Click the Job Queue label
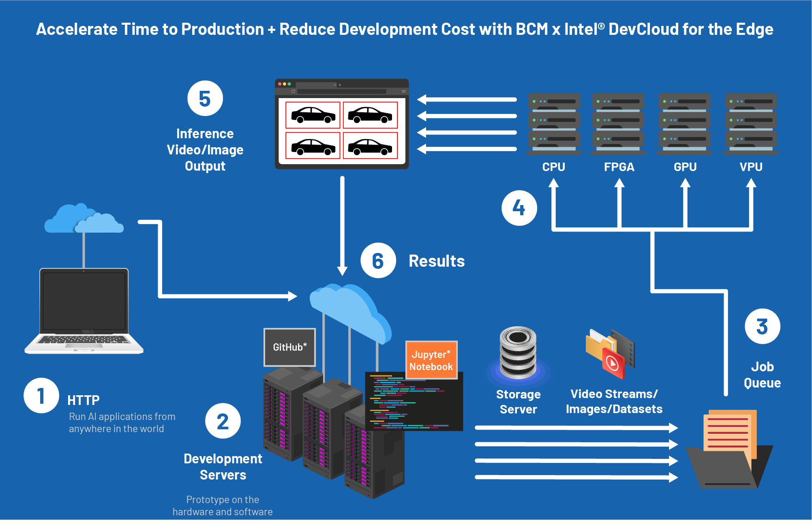This screenshot has width=812, height=529. coord(762,375)
